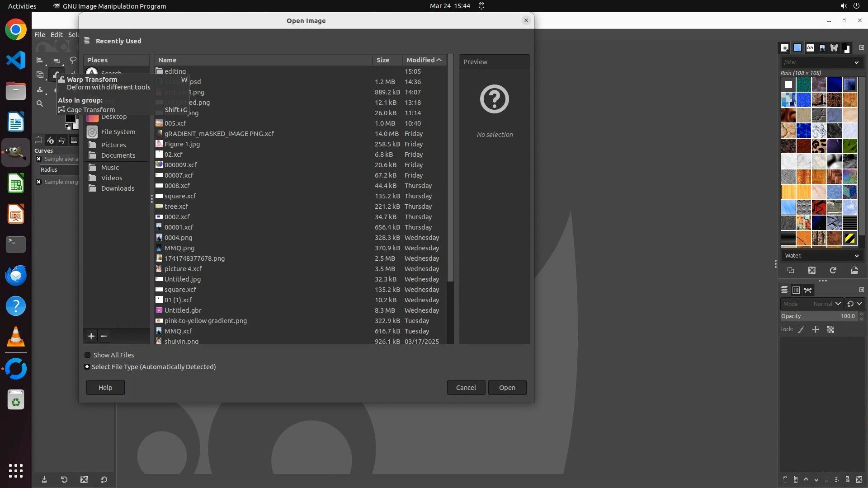Open the Water tag dropdown
The image size is (868, 488).
coord(821,256)
